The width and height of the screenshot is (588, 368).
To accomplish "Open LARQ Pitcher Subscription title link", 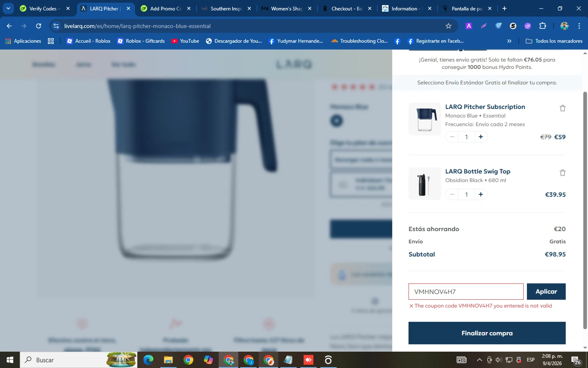I will click(485, 107).
